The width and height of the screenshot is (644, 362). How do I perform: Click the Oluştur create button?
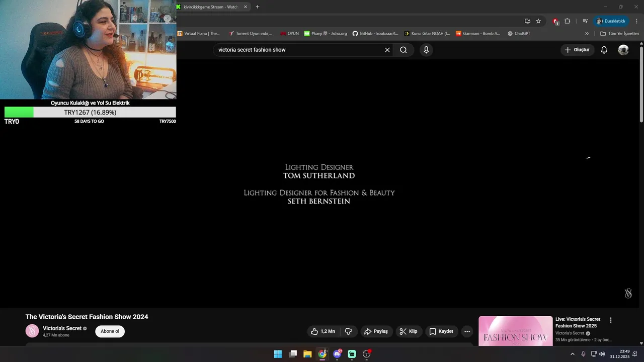coord(578,50)
